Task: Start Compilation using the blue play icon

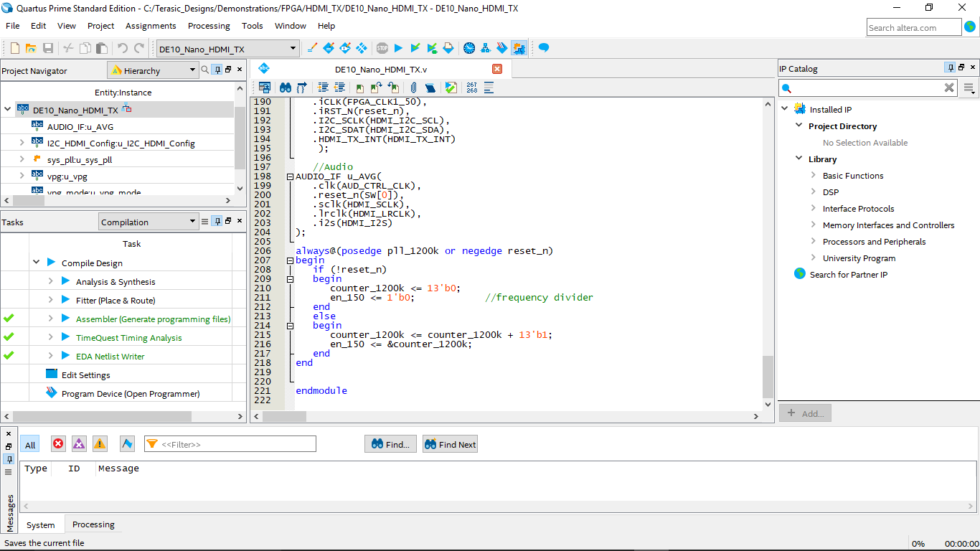Action: 399,48
